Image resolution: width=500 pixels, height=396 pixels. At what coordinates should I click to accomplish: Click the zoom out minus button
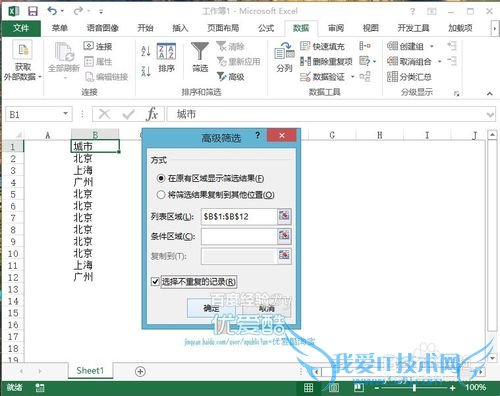coord(377,388)
